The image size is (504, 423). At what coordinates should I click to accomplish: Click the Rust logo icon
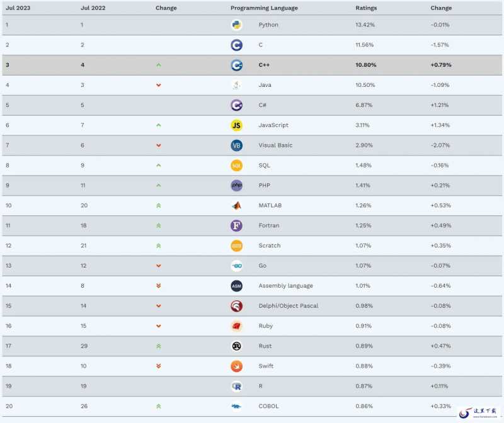[237, 346]
